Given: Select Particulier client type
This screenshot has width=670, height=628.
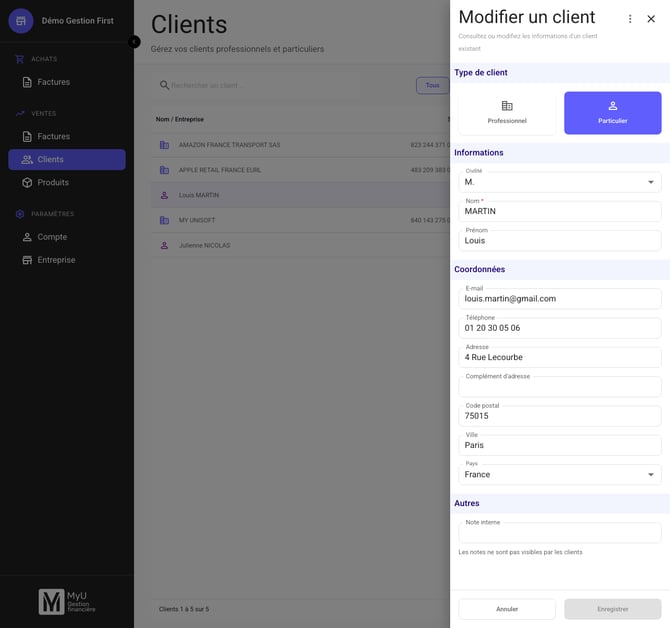Looking at the screenshot, I should pos(612,113).
